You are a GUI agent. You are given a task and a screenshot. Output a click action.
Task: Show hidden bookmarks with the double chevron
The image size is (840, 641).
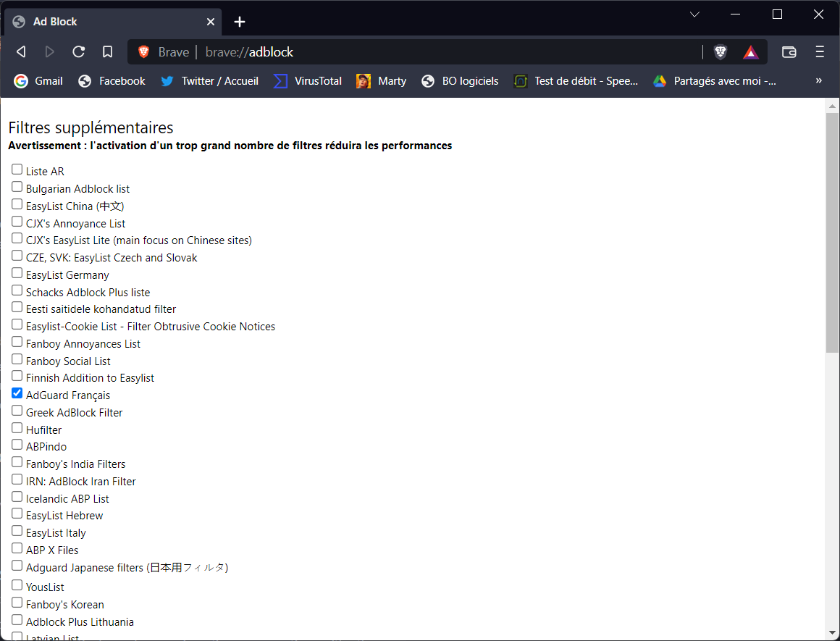[818, 80]
